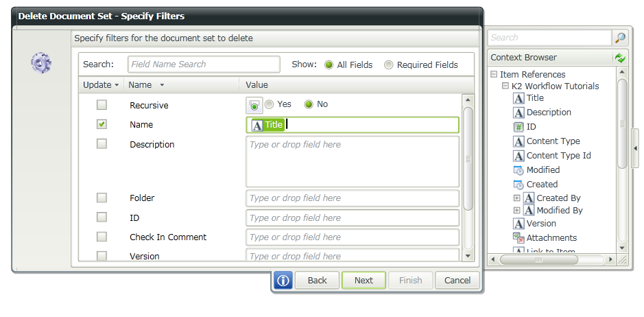Select the ID field number icon
The height and width of the screenshot is (317, 644).
point(518,127)
